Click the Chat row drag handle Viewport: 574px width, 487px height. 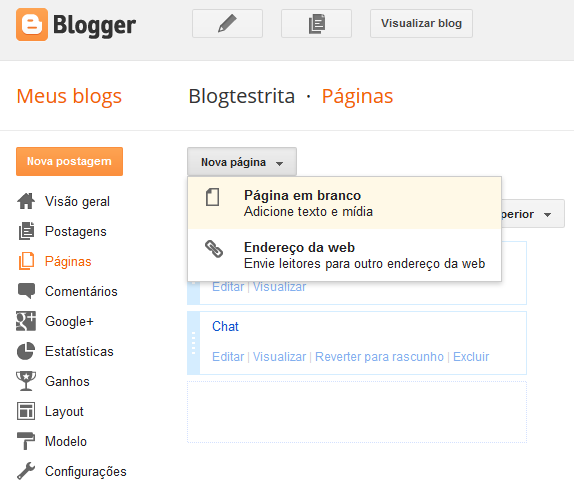click(193, 343)
